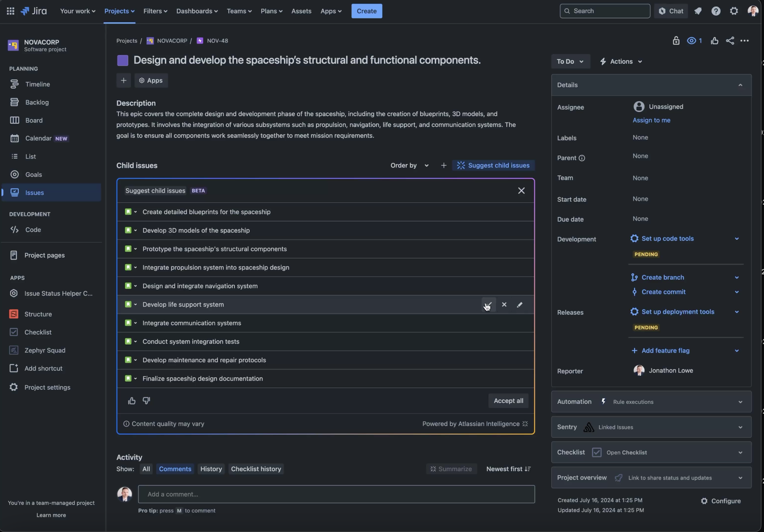Click Accept all suggestions
764x532 pixels.
tap(508, 401)
